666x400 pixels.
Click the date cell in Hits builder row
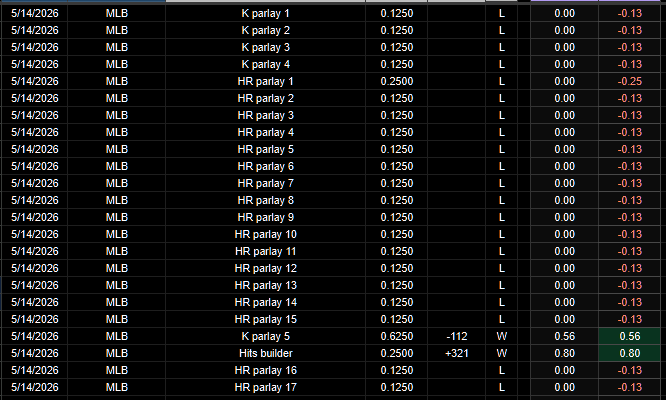(34, 353)
